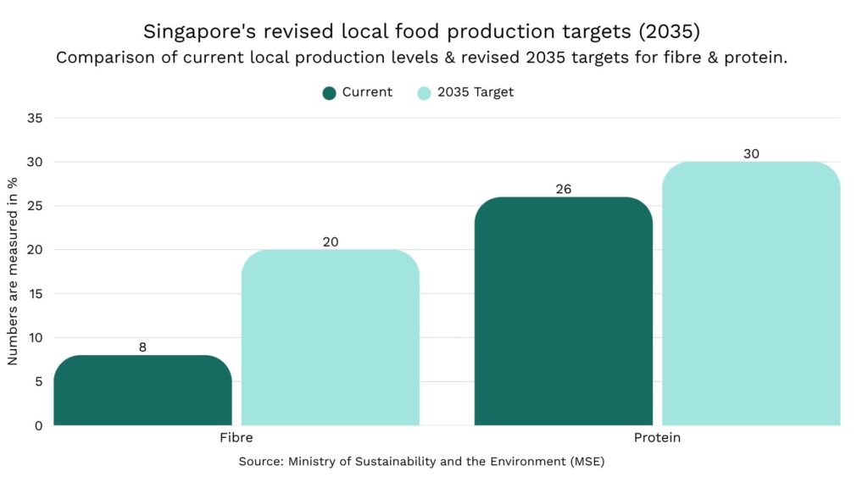Viewport: 868px width, 488px height.
Task: Click the light teal 2035 Target legend dot
Action: pyautogui.click(x=424, y=93)
